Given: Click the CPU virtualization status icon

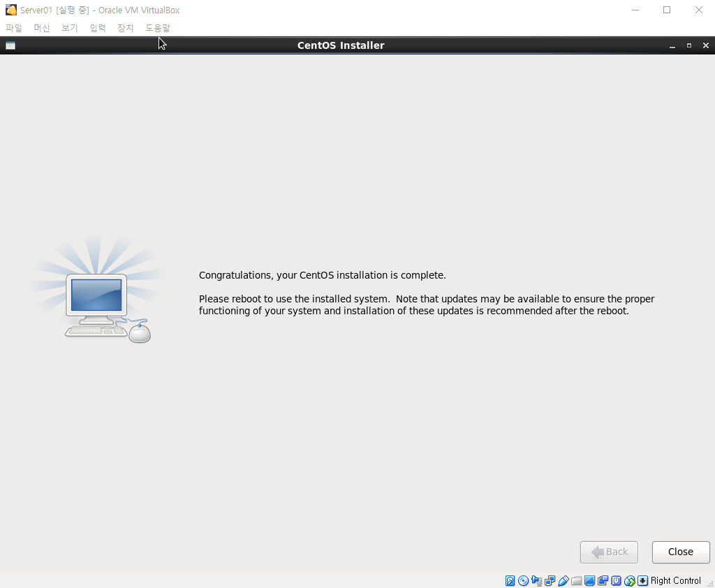Looking at the screenshot, I should 616,581.
